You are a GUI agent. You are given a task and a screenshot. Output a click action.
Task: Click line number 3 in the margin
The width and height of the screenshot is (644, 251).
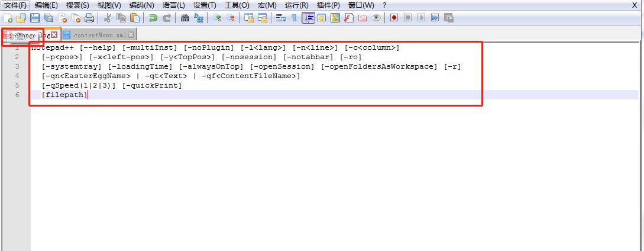pos(17,66)
